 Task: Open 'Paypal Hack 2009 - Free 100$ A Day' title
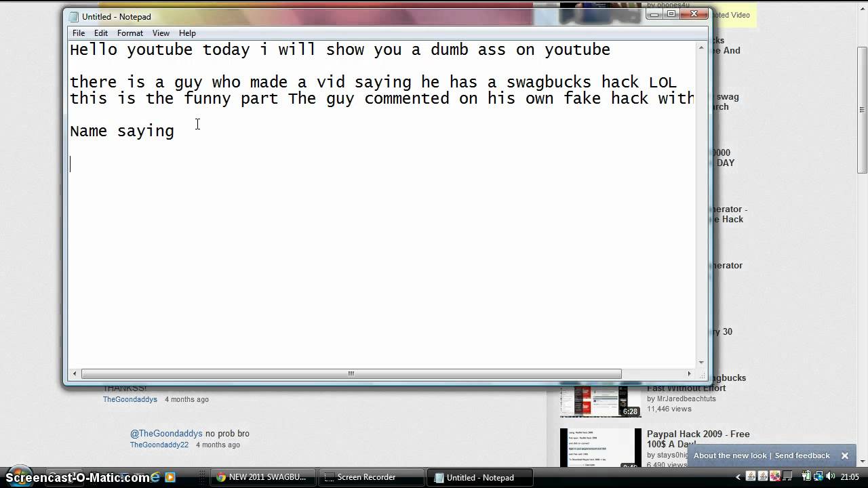[698, 439]
